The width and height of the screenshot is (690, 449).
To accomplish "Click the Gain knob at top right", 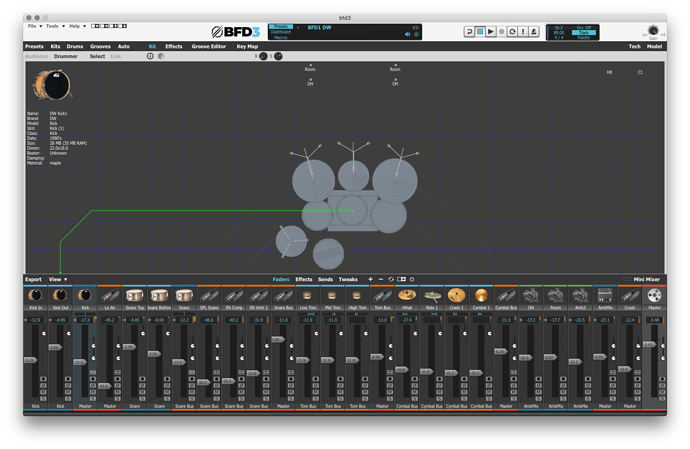I will click(653, 30).
